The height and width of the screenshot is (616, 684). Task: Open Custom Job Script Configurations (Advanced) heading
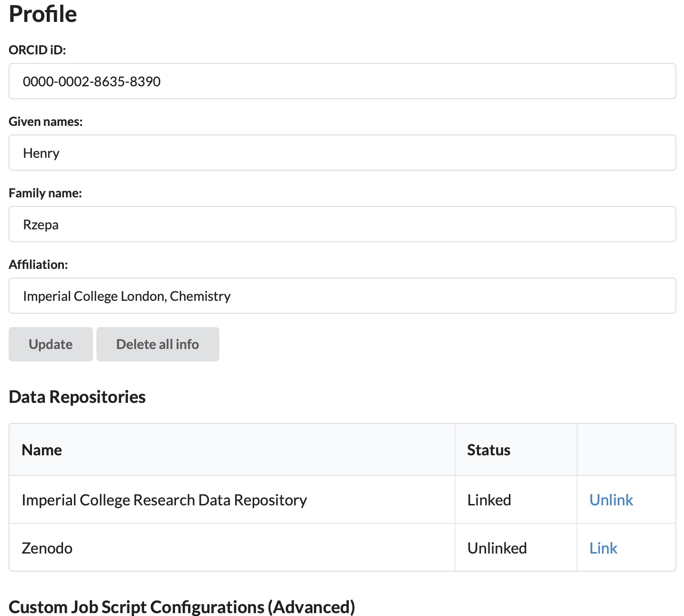coord(182,607)
